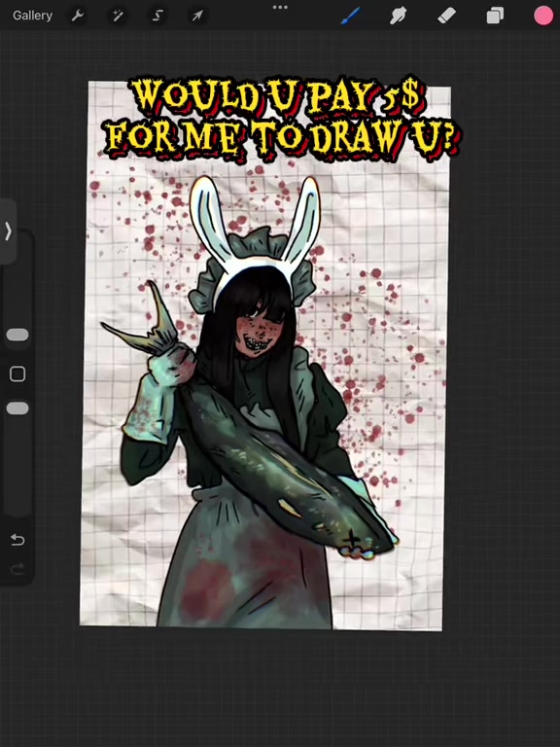
Task: Tap the three-dot menu at top center
Action: [x=280, y=7]
